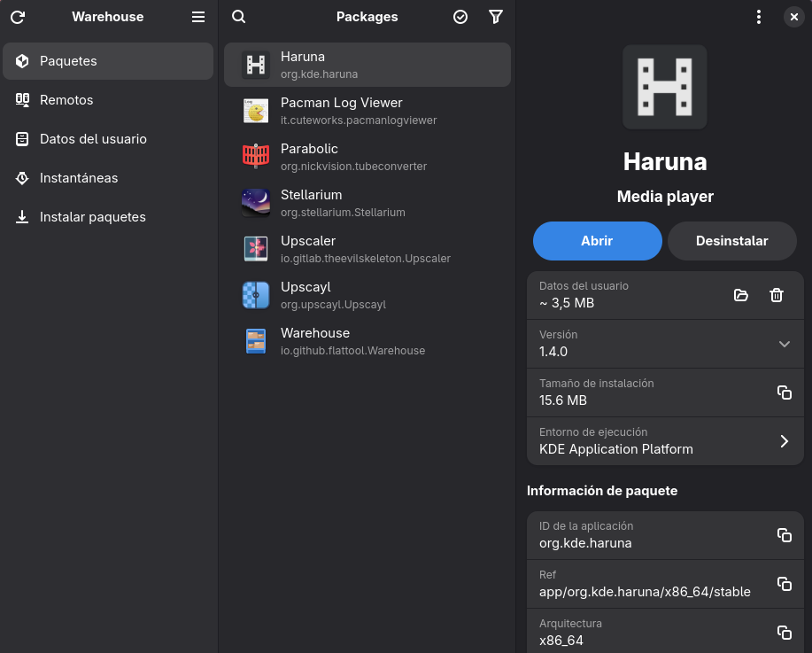
Task: Open the three-dot details menu
Action: pyautogui.click(x=758, y=17)
